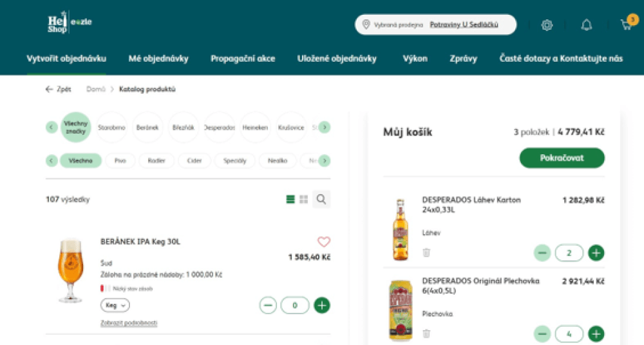Add BERÁNEK IPA Keg to favorites
Image resolution: width=644 pixels, height=345 pixels.
[324, 241]
